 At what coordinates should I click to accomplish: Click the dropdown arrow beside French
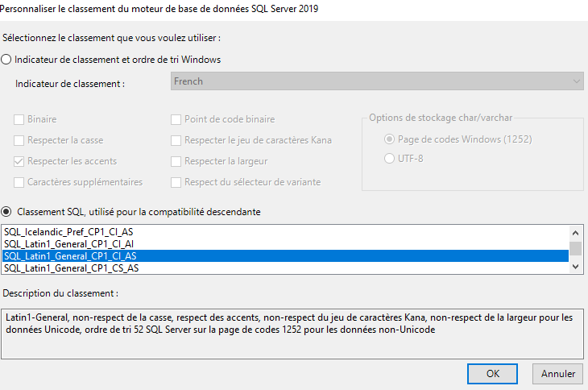tap(577, 81)
